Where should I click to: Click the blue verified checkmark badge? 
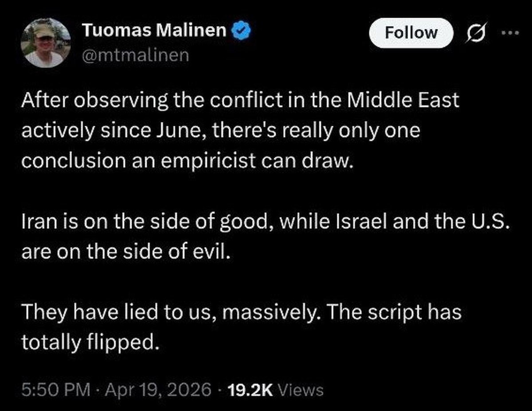tap(243, 31)
